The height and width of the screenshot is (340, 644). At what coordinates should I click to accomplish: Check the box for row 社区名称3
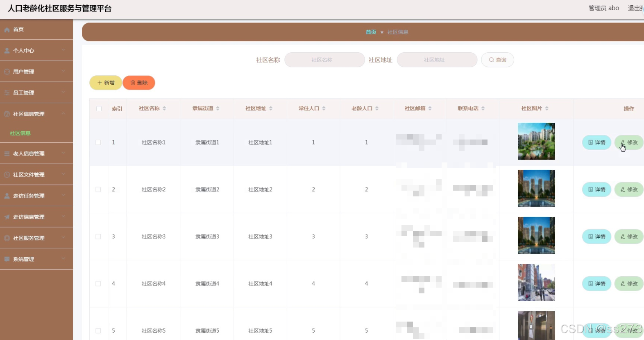click(98, 236)
